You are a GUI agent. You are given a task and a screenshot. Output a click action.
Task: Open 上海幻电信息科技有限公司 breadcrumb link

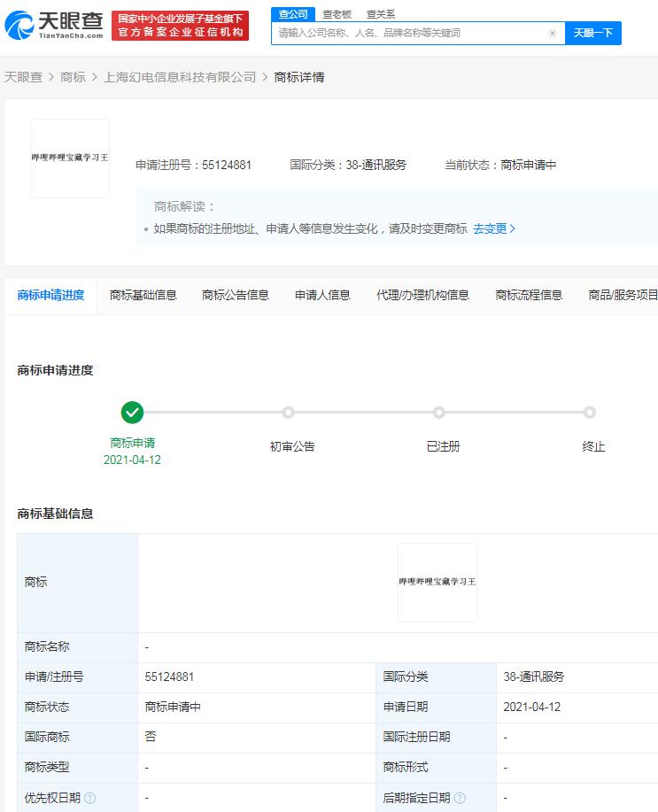[180, 77]
